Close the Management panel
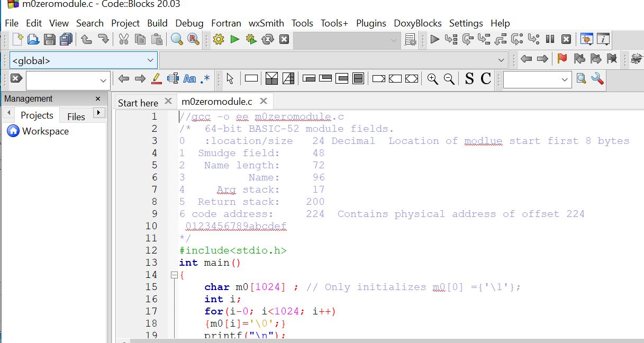The width and height of the screenshot is (644, 343). (98, 99)
